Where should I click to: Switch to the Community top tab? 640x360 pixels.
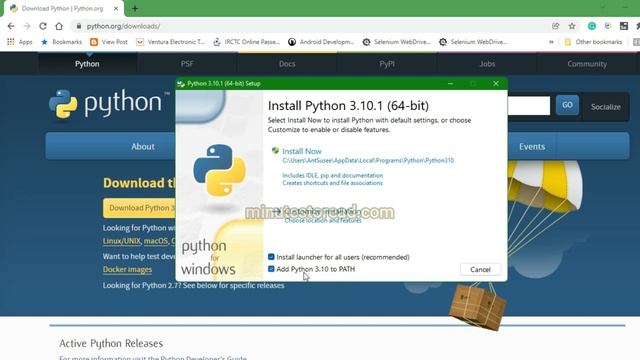click(587, 64)
